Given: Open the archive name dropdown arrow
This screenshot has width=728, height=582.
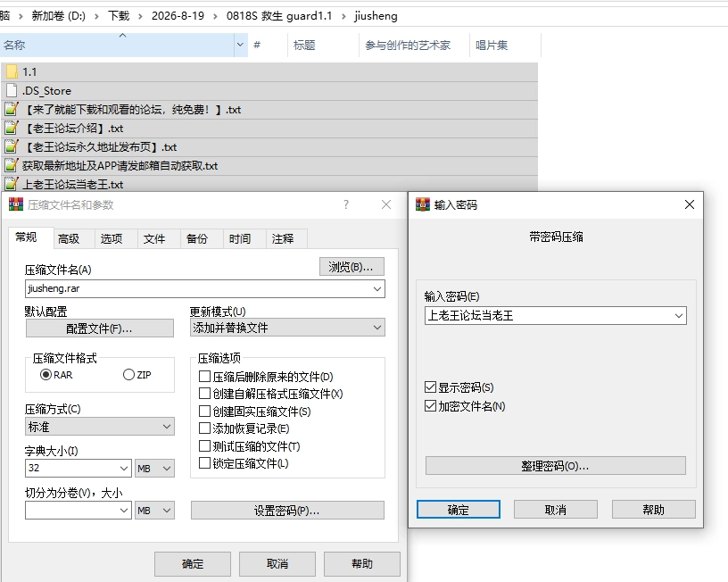Looking at the screenshot, I should point(377,288).
